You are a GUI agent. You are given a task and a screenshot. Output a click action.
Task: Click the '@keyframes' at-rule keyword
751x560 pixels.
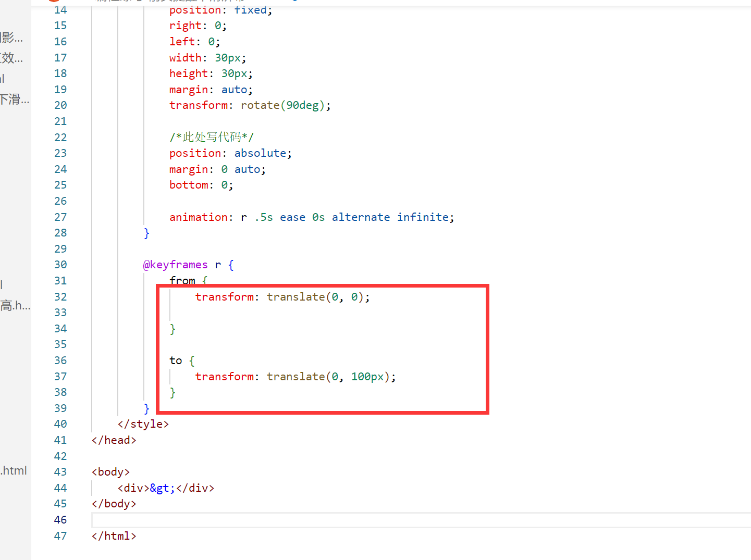click(176, 265)
